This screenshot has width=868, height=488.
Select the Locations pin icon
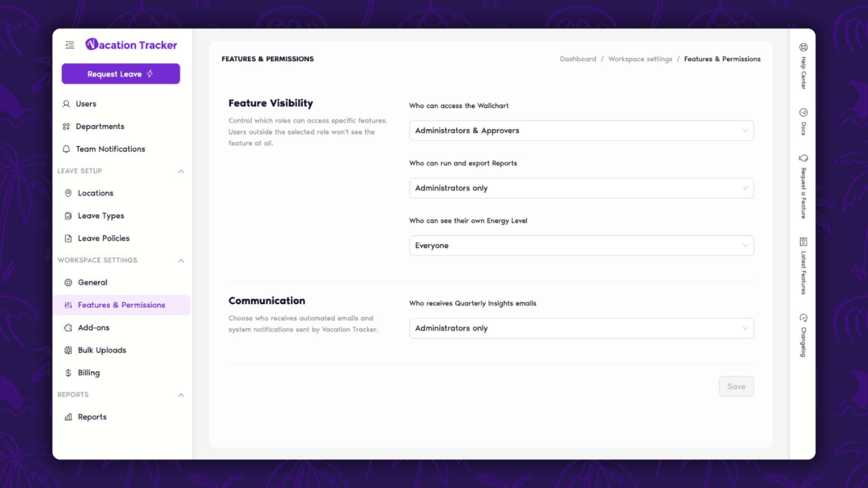pyautogui.click(x=68, y=193)
